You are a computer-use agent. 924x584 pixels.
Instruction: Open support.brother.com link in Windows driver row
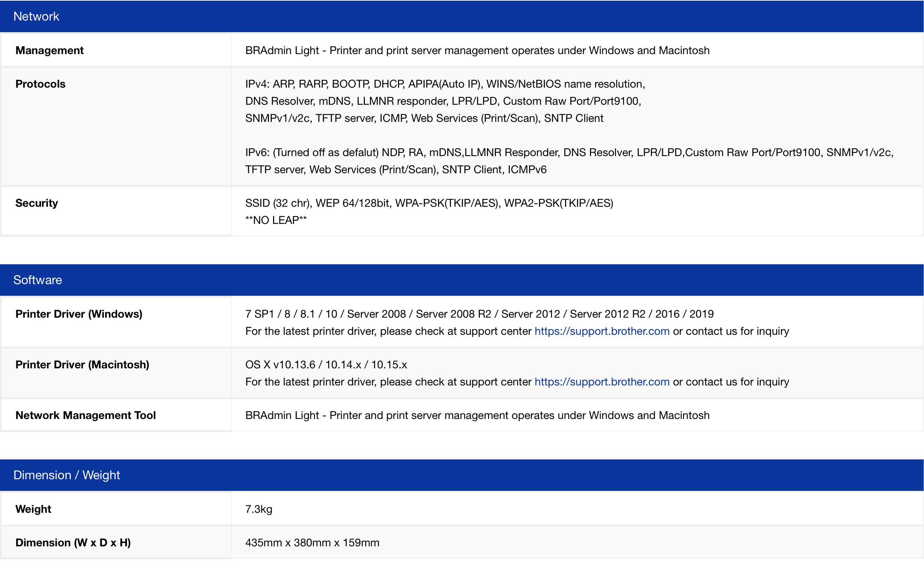coord(602,331)
